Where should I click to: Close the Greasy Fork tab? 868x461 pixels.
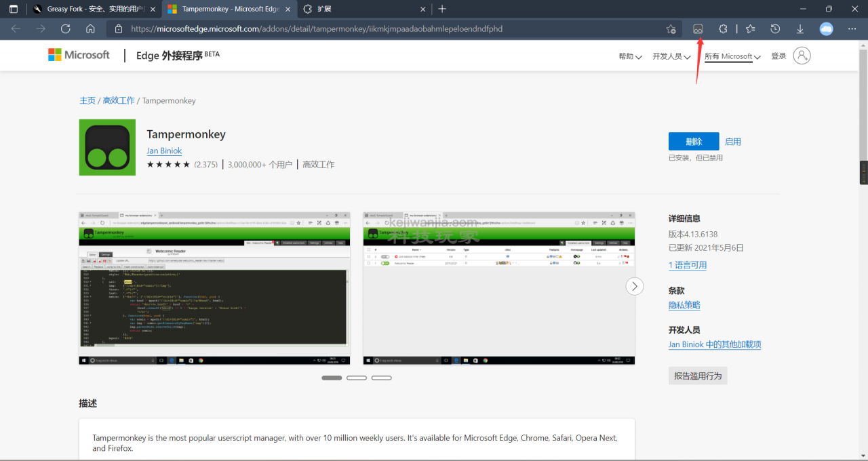click(153, 9)
